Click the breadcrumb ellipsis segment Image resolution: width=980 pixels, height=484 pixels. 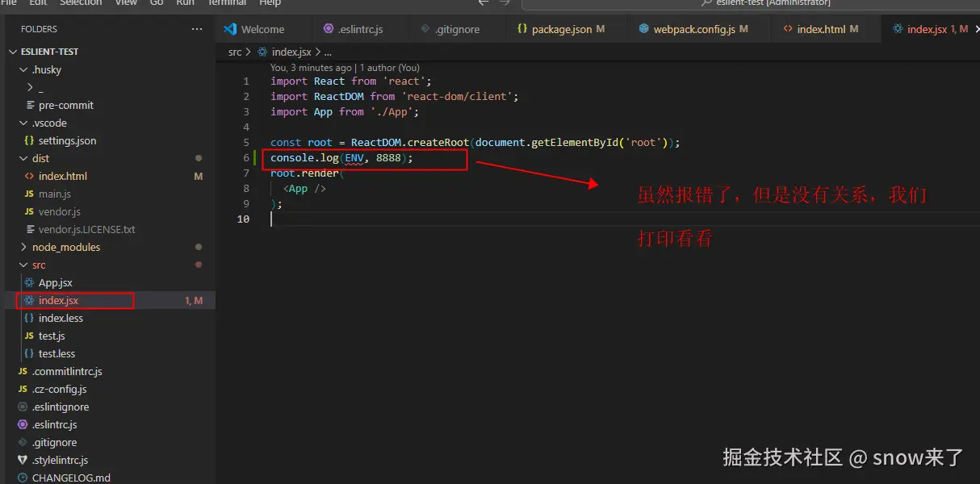(326, 52)
